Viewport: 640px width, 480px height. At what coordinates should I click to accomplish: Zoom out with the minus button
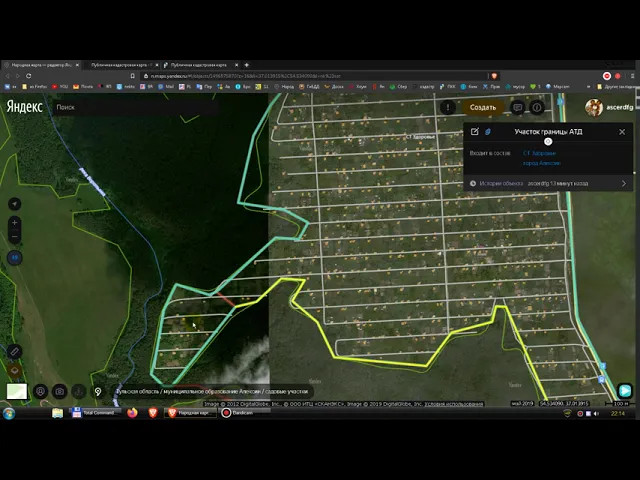pos(15,236)
